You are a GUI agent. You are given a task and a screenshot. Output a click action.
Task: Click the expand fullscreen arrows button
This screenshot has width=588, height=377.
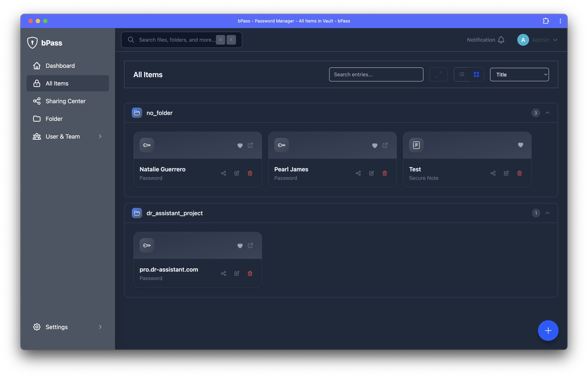[438, 74]
